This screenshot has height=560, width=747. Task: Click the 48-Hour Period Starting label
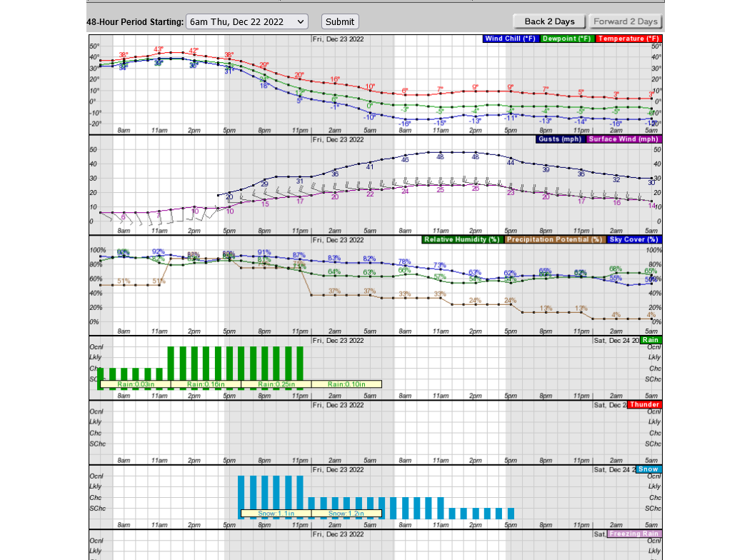pyautogui.click(x=135, y=22)
